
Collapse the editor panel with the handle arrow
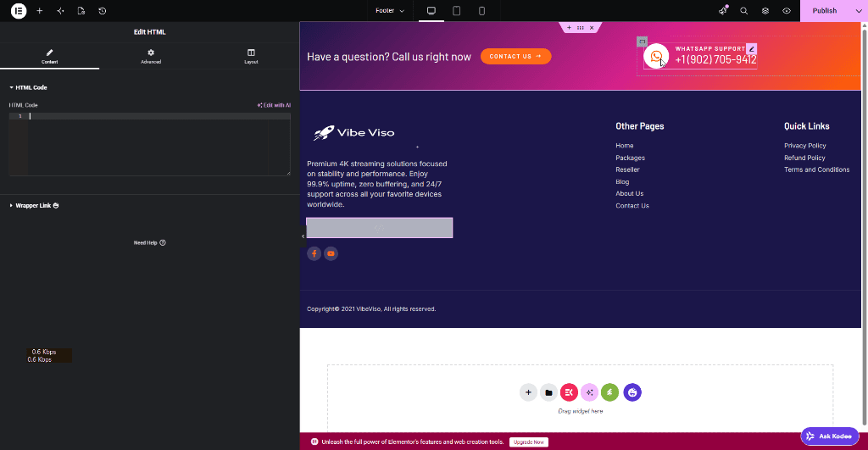(303, 236)
